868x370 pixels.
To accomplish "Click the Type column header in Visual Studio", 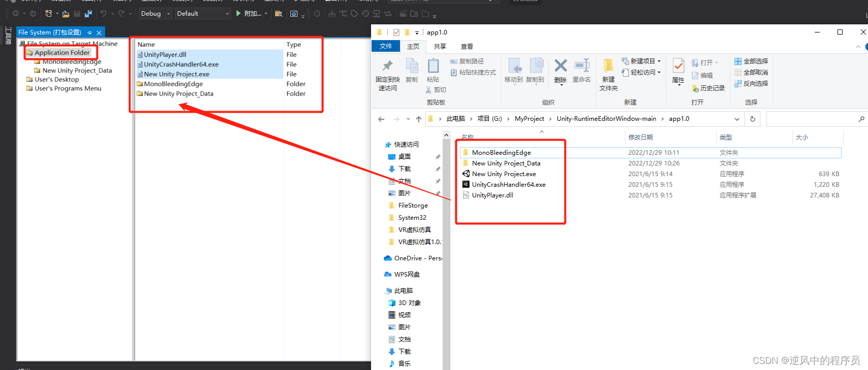I will tap(293, 45).
